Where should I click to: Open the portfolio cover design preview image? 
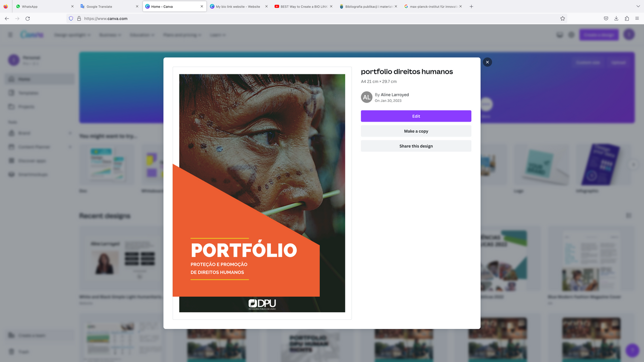coord(262,193)
